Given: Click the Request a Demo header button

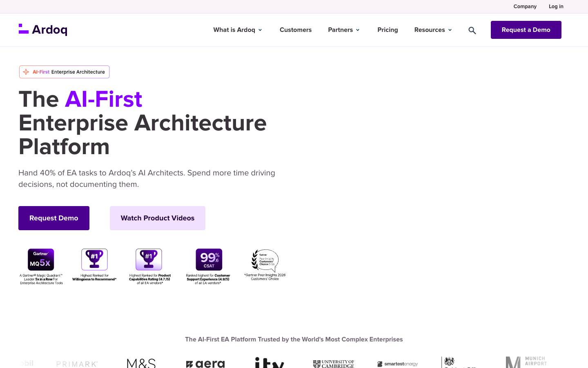Looking at the screenshot, I should point(526,30).
